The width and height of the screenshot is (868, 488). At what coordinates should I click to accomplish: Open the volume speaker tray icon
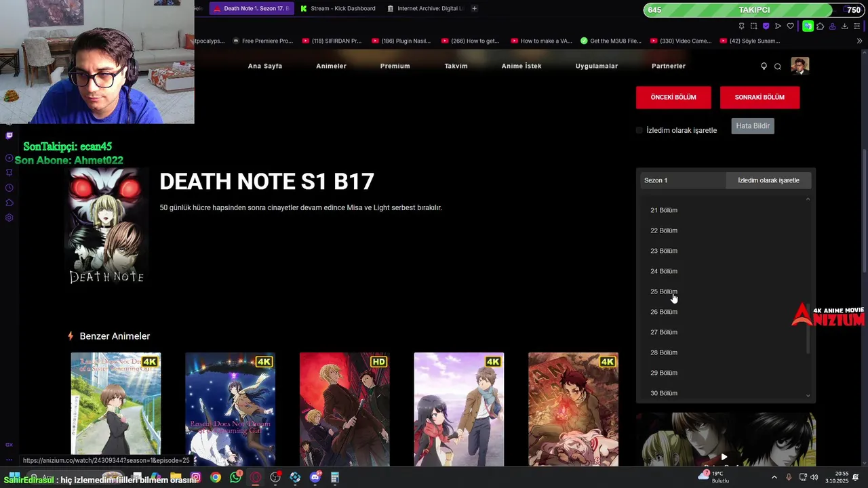(814, 477)
